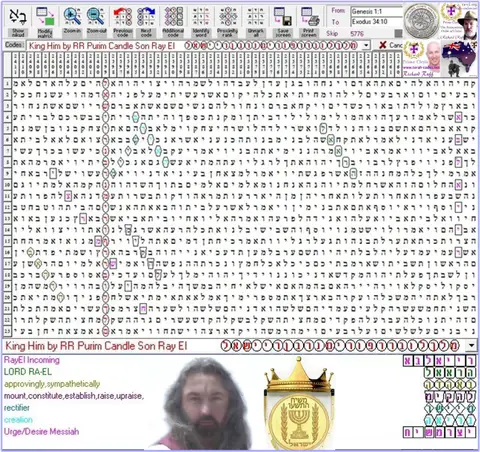Click the Australia flag map thumbnail
The image size is (480, 452).
point(460,59)
